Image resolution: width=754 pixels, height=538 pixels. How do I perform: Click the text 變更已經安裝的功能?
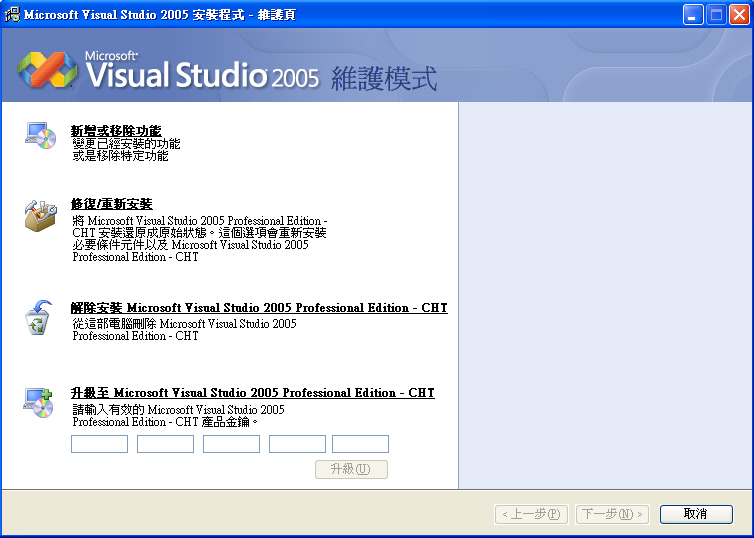(x=126, y=144)
